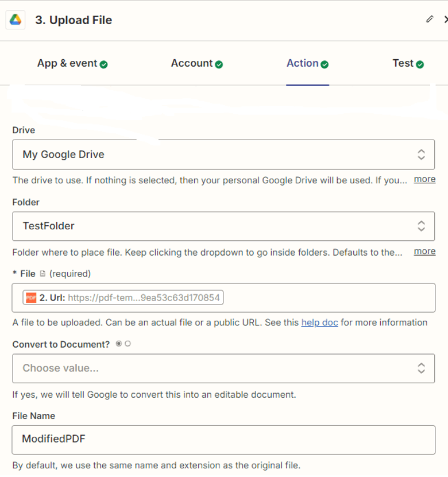The image size is (448, 477).
Task: Click the green checkmark on App & event
Action: (103, 64)
